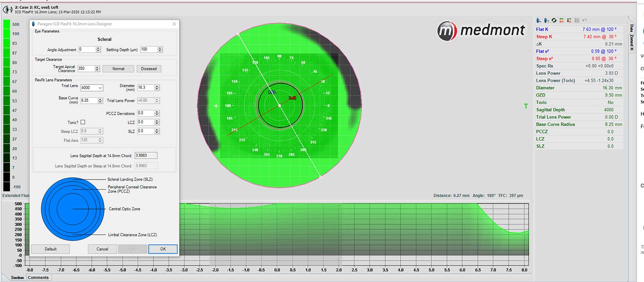The width and height of the screenshot is (644, 282).
Task: Click the colored list rows icon
Action: pyautogui.click(x=562, y=20)
